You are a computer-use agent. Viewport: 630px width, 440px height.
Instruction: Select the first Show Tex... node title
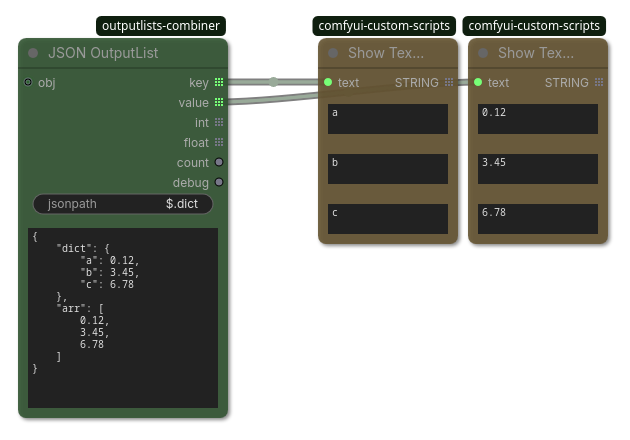tap(386, 53)
